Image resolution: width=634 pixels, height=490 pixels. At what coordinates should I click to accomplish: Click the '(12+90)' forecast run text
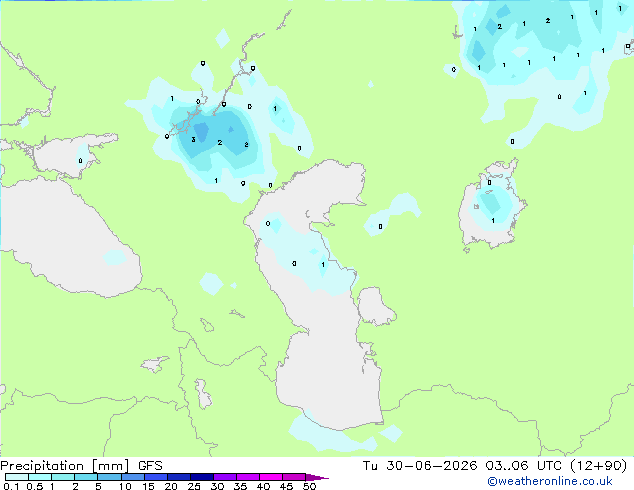599,466
